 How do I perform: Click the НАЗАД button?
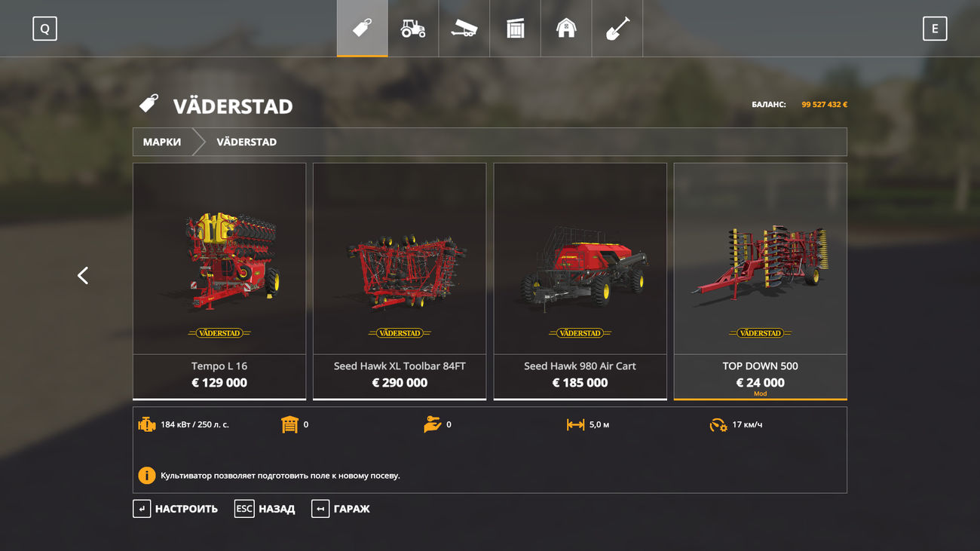pyautogui.click(x=265, y=509)
